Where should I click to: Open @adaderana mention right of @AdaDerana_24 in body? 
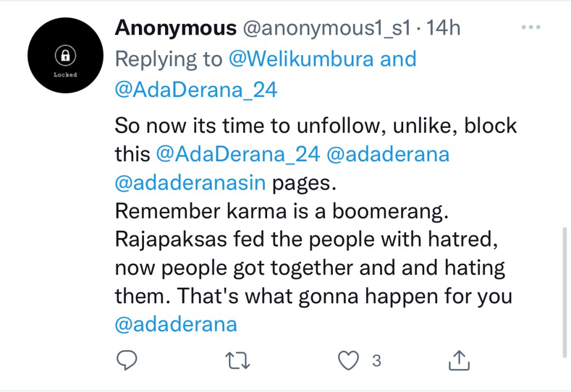coord(388,154)
